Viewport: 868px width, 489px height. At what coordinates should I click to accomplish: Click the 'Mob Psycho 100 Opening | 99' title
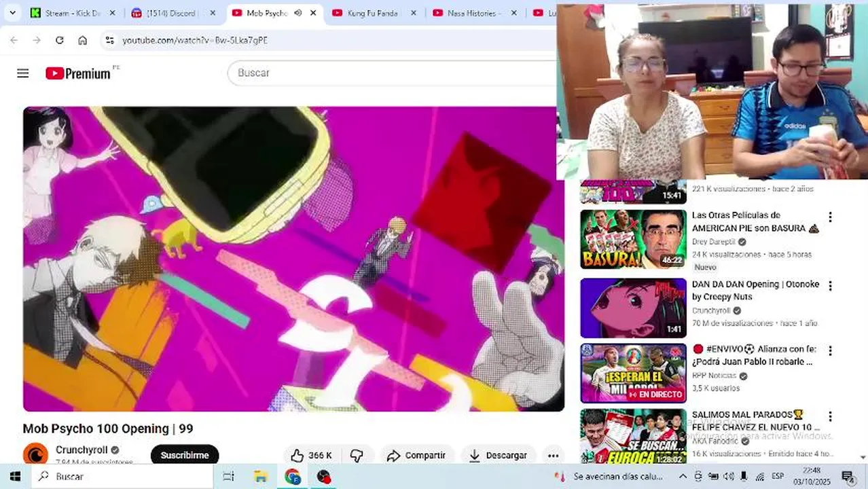coord(108,429)
